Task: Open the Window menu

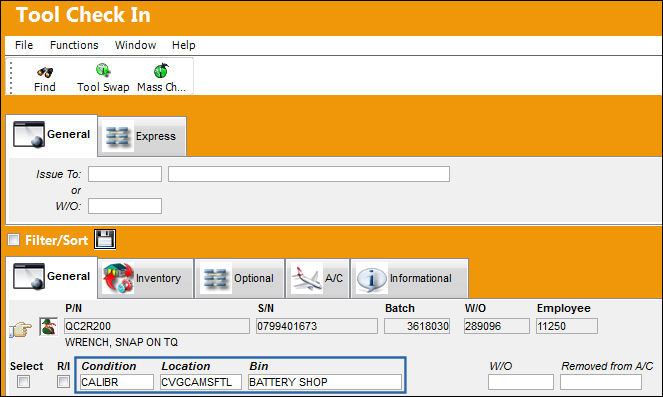Action: [135, 45]
